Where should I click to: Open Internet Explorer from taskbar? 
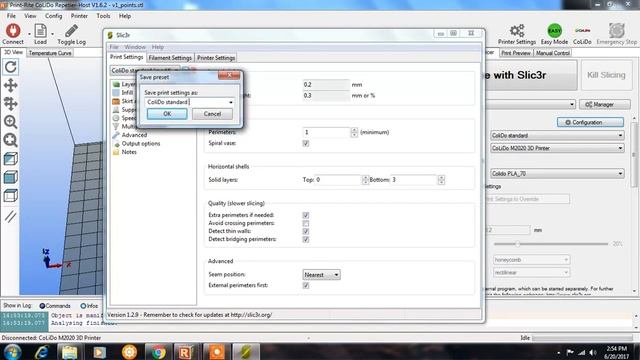[41, 352]
